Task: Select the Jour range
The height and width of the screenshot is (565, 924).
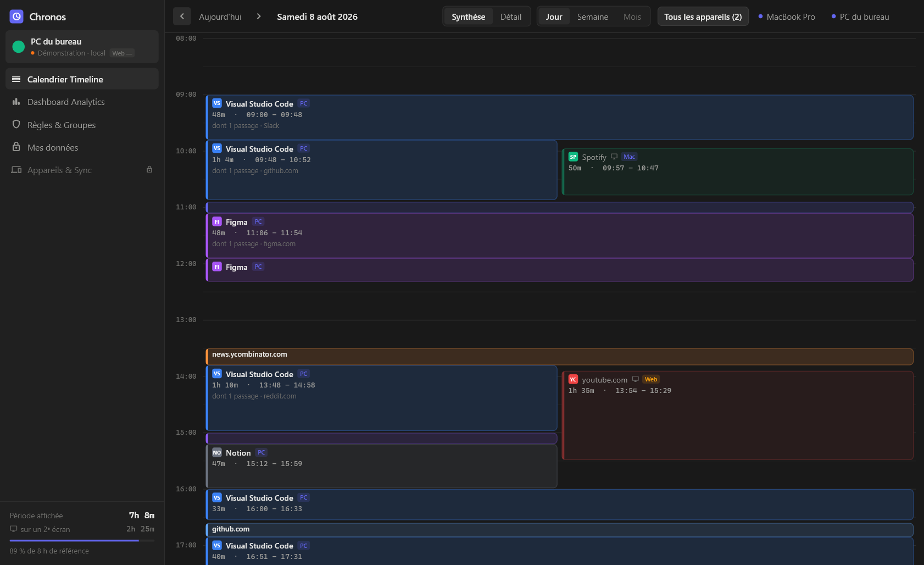Action: [x=554, y=17]
